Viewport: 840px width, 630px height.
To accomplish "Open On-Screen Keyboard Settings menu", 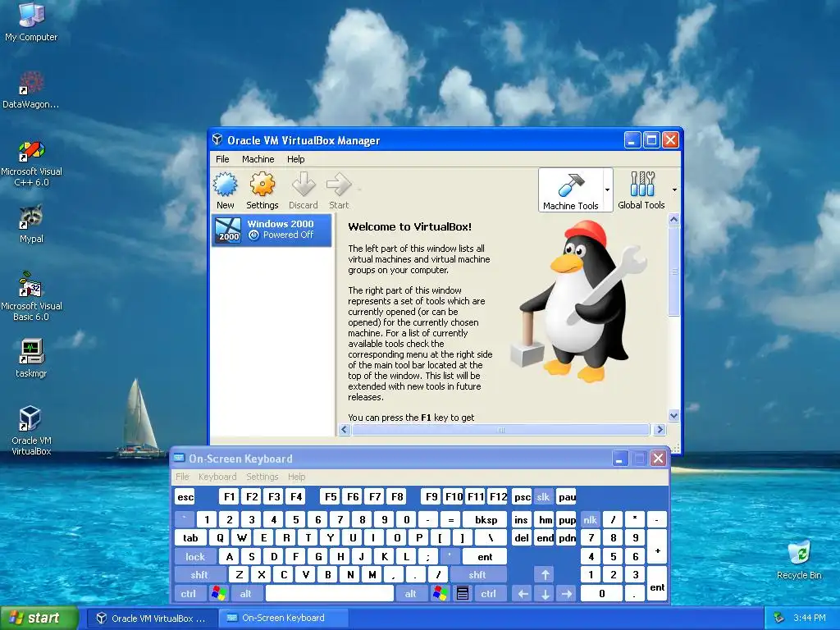I will click(x=262, y=477).
